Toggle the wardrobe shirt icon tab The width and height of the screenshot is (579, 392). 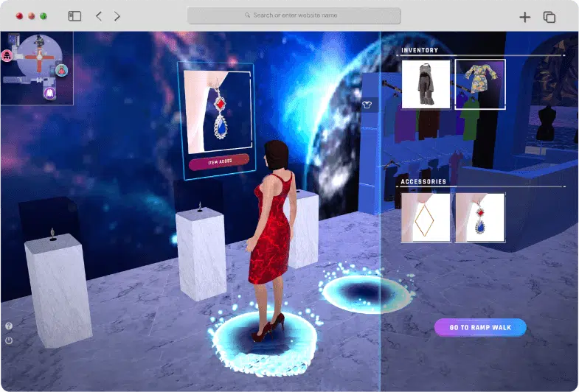[368, 105]
